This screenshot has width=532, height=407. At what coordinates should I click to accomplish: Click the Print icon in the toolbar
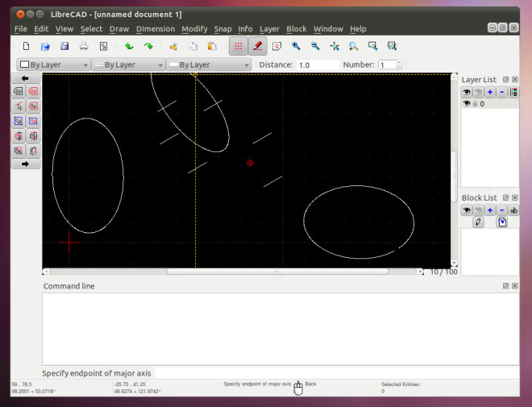84,47
